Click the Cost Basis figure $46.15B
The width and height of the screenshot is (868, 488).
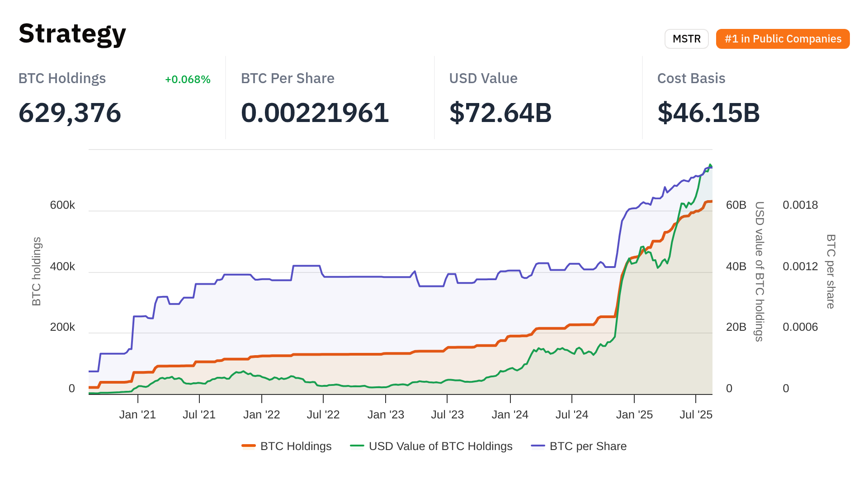[x=708, y=113]
